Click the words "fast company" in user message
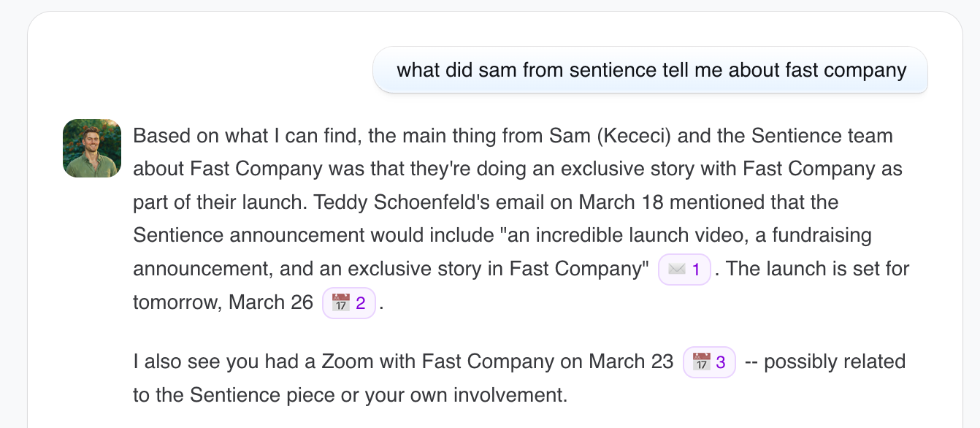 [x=846, y=71]
